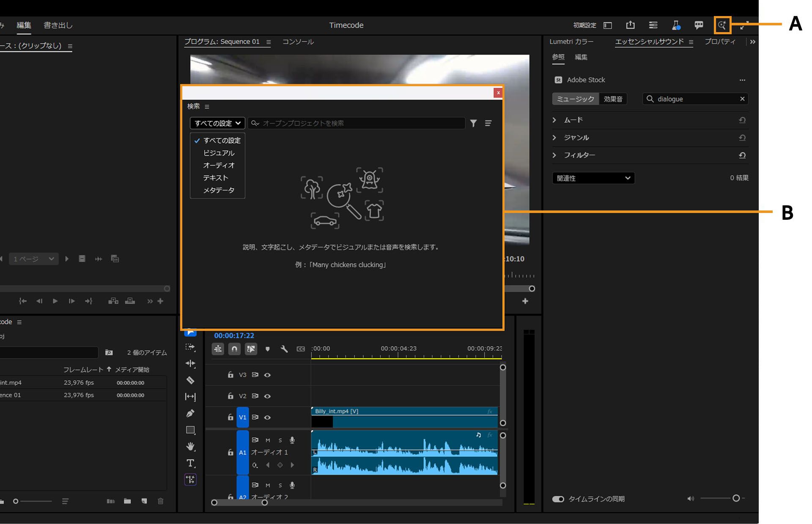Select the Hand tool
The image size is (812, 524).
[x=190, y=446]
